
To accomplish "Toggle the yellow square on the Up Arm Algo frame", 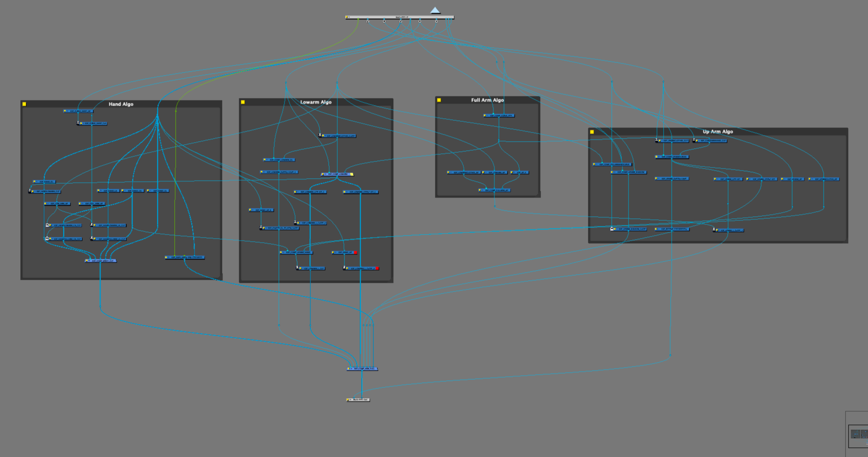I will tap(592, 132).
